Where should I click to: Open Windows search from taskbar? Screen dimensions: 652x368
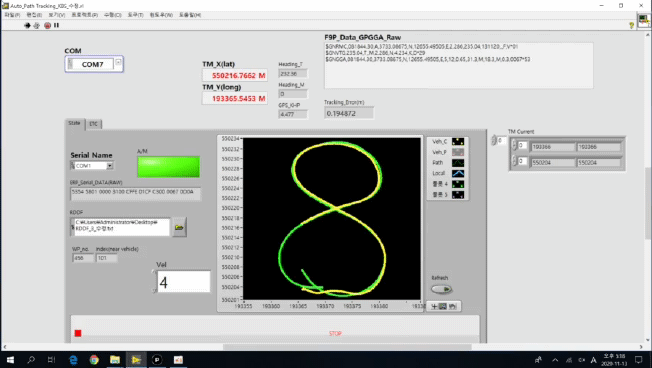point(31,360)
